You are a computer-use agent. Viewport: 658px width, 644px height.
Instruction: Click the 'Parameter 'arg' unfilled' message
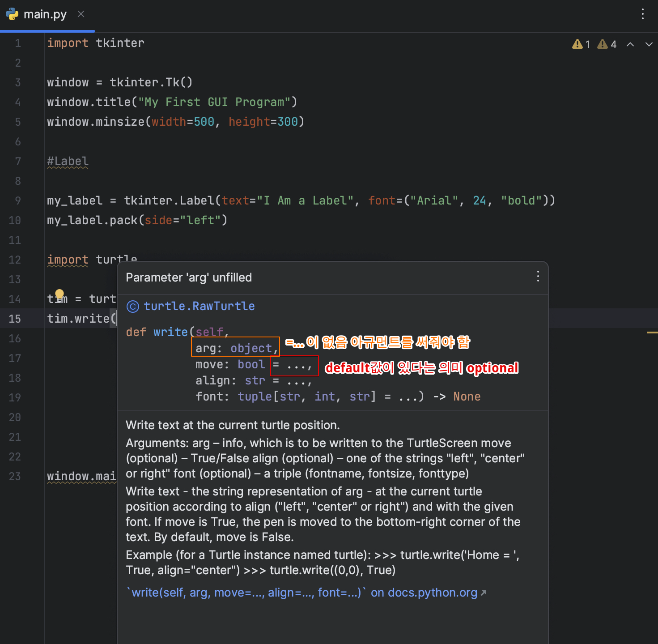click(x=189, y=277)
